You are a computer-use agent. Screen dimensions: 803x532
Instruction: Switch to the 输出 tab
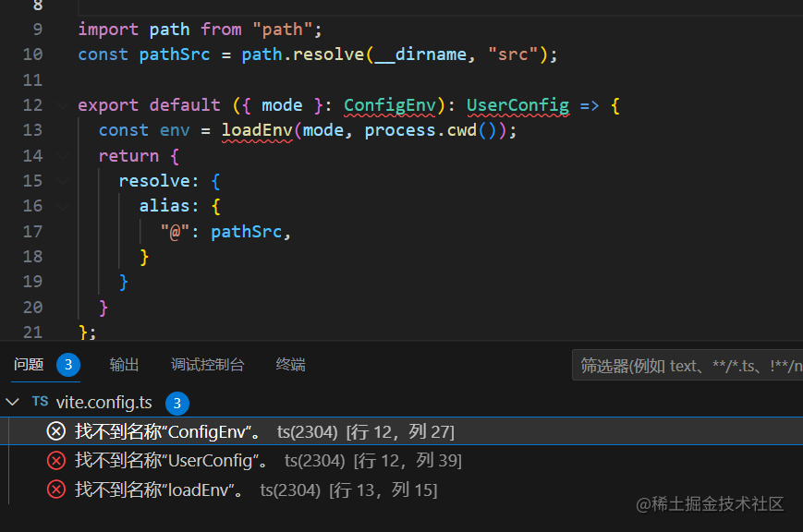[124, 365]
